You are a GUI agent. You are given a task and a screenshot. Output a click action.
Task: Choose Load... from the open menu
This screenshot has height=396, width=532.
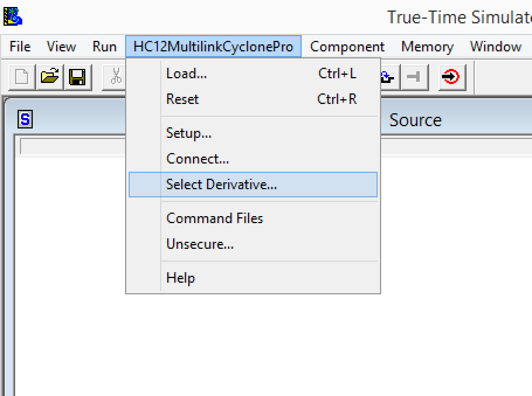coord(186,74)
